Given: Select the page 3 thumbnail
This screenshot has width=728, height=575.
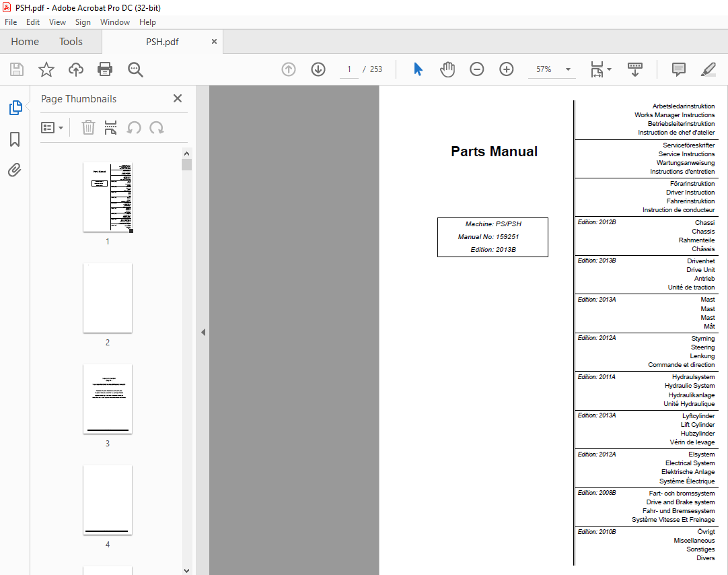Looking at the screenshot, I should (108, 399).
